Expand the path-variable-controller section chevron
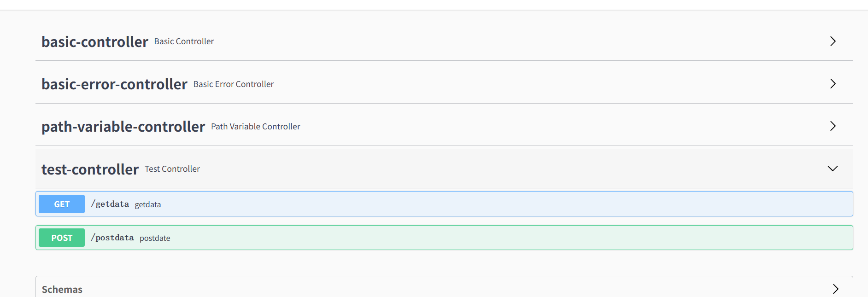Viewport: 868px width, 297px height. 833,126
